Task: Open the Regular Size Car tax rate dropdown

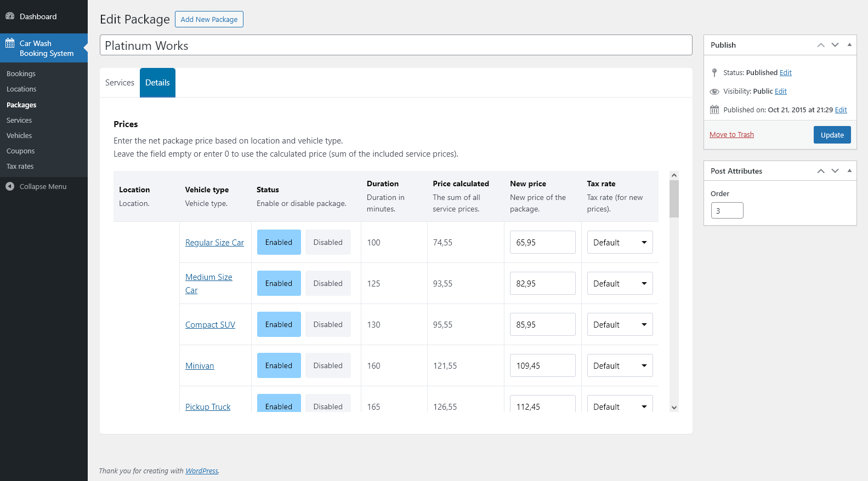Action: [x=620, y=242]
